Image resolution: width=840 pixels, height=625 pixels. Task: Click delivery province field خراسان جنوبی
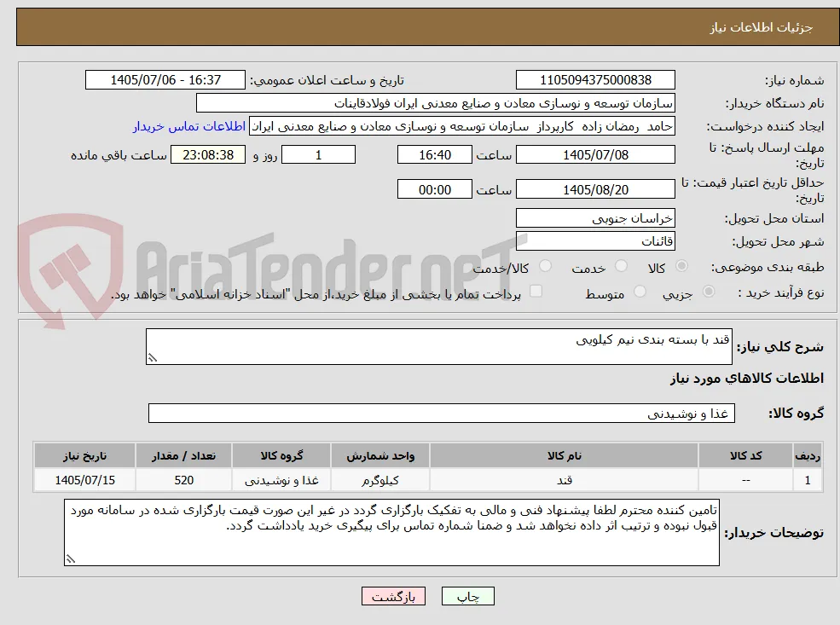point(595,218)
